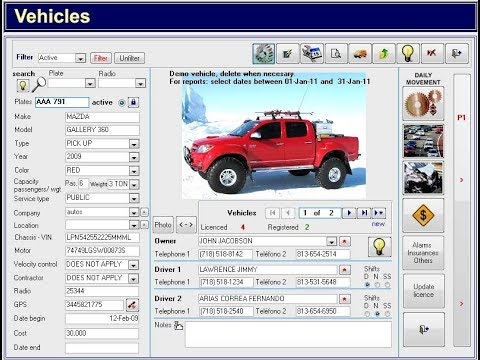This screenshot has width=480, height=360.
Task: Click the light bulb beside Owner
Action: (379, 247)
